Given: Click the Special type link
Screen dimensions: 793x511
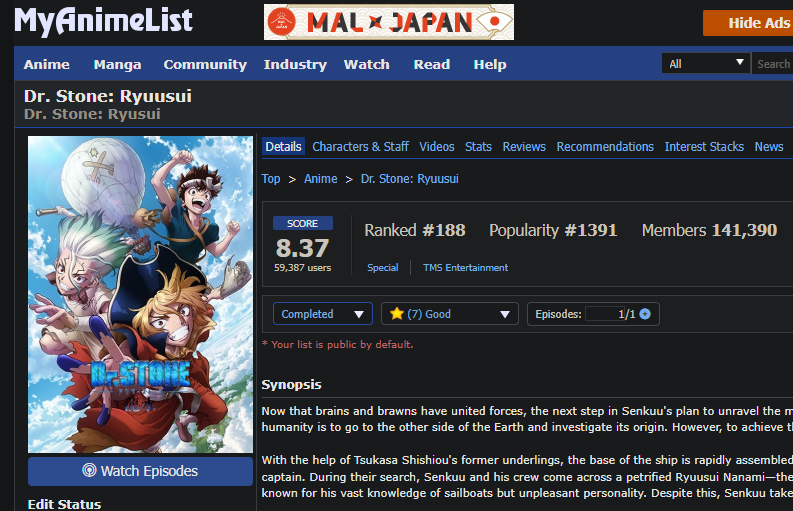Looking at the screenshot, I should coord(382,268).
